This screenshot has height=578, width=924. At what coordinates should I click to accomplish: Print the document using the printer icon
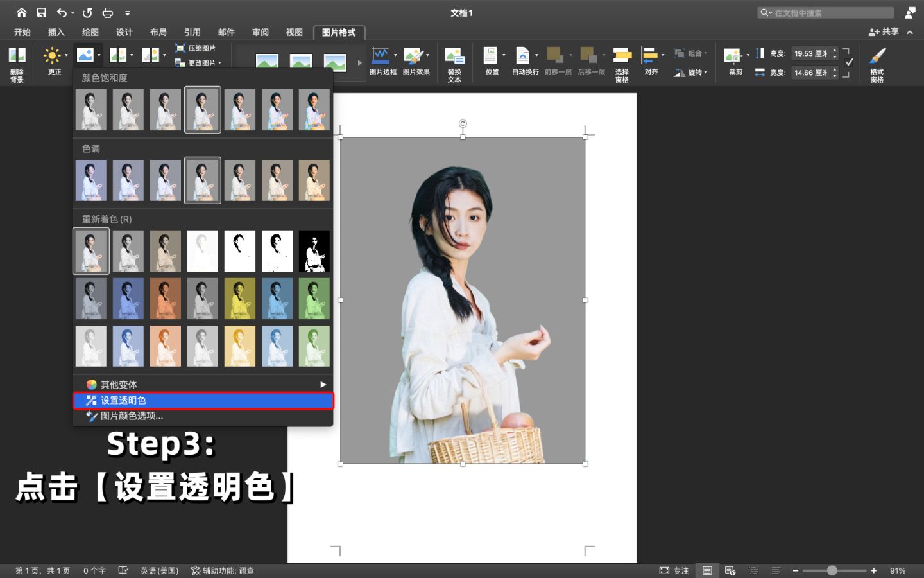click(x=108, y=13)
